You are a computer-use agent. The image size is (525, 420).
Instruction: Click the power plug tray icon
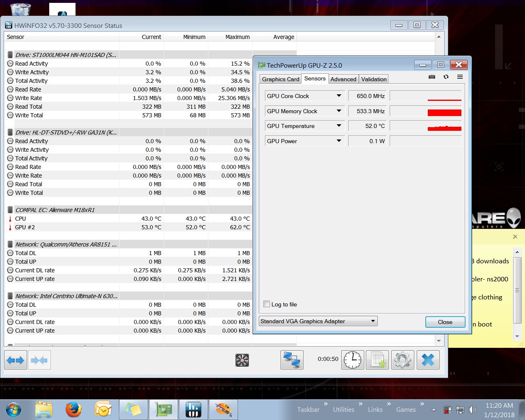(x=447, y=410)
